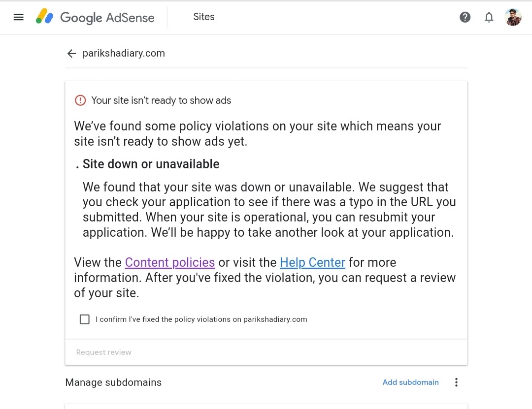The image size is (532, 409).
Task: Select the Sites page title
Action: [x=204, y=17]
